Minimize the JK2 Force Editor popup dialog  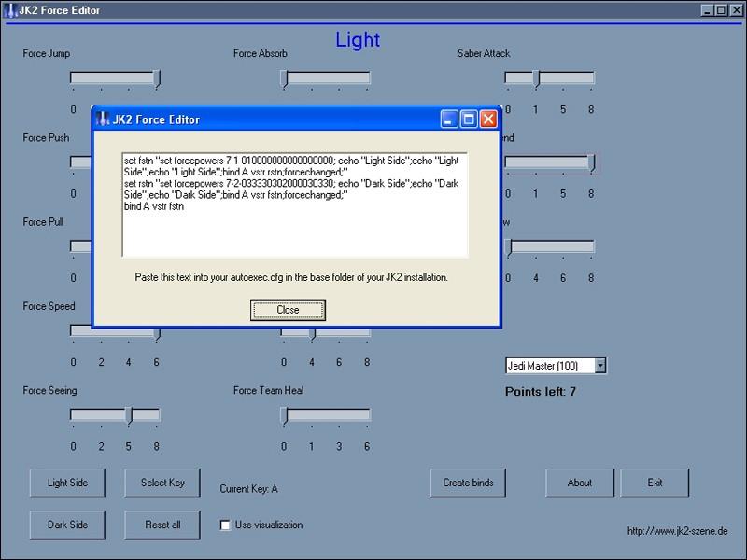pyautogui.click(x=450, y=119)
